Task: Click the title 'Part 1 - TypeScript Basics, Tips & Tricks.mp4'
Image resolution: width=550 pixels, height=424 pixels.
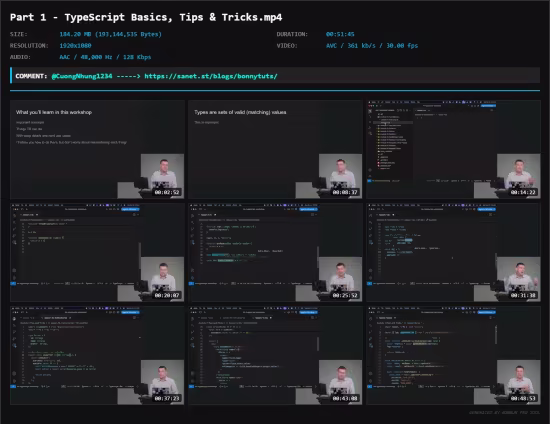Action: click(146, 17)
